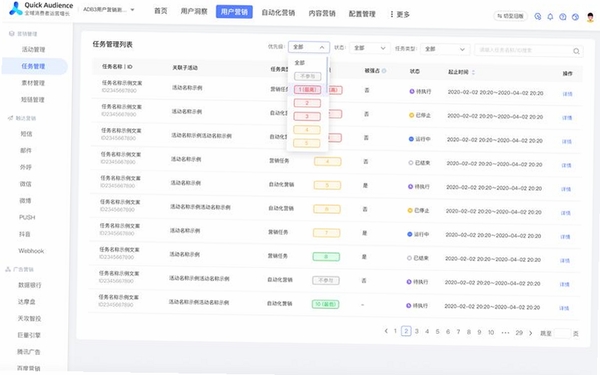Open 详情 link for 已停止 second row

[567, 118]
